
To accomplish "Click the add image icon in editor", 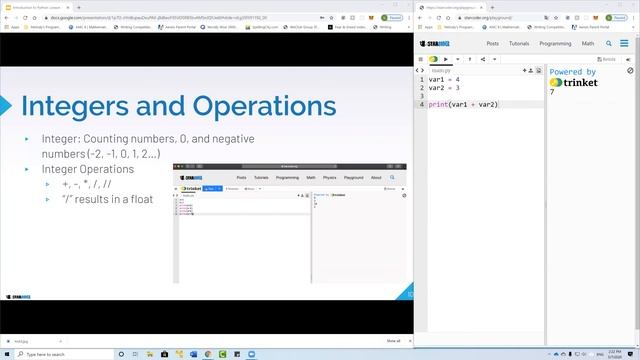I will [539, 71].
